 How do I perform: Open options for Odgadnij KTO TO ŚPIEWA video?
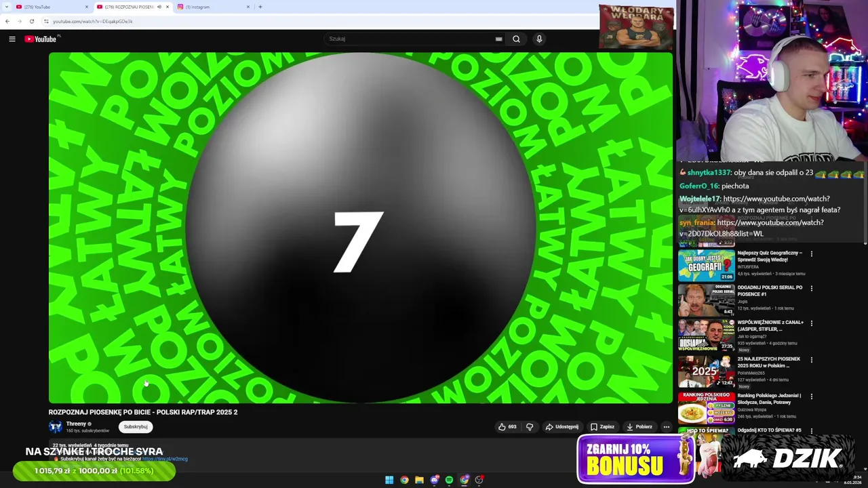(811, 431)
